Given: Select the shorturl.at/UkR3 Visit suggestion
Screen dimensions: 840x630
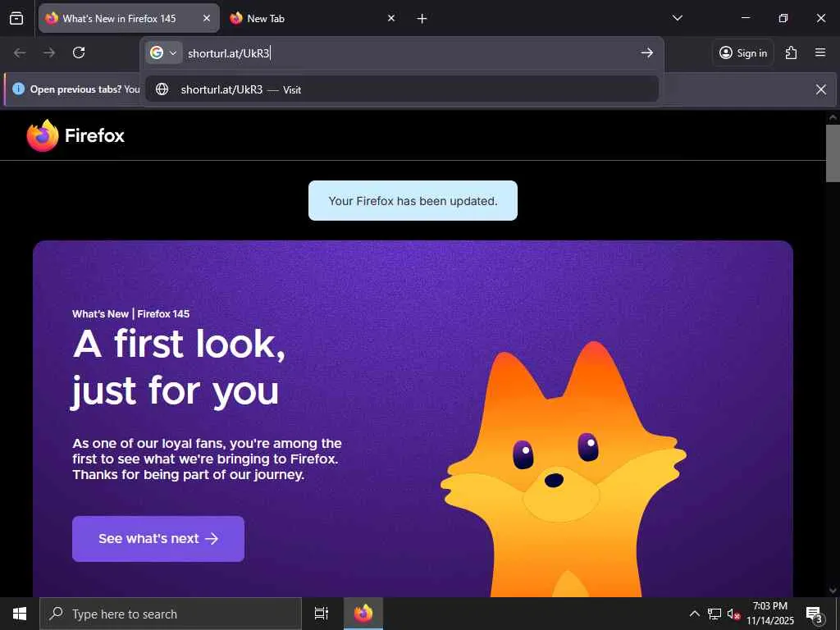Looking at the screenshot, I should click(x=402, y=89).
